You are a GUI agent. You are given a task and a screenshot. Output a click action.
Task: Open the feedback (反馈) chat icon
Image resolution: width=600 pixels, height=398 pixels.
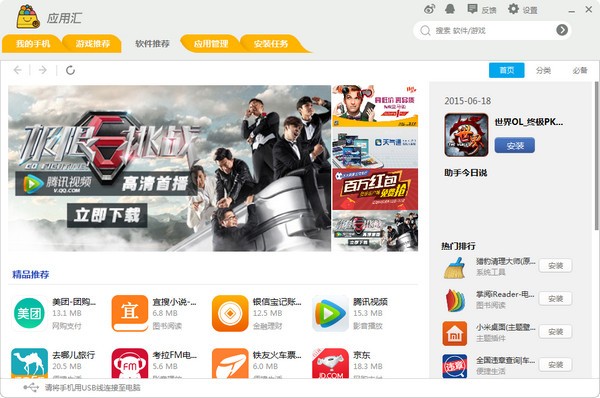coord(473,9)
